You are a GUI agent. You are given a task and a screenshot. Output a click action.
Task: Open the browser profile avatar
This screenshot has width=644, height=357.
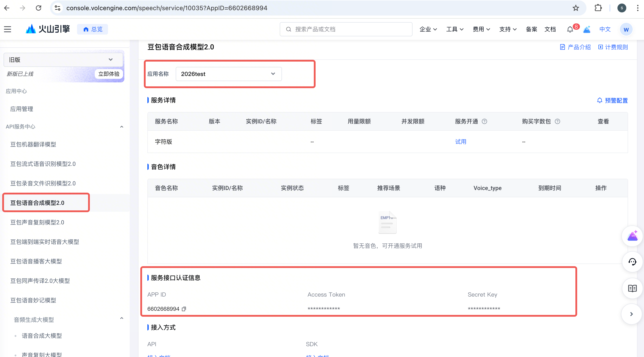(x=621, y=8)
